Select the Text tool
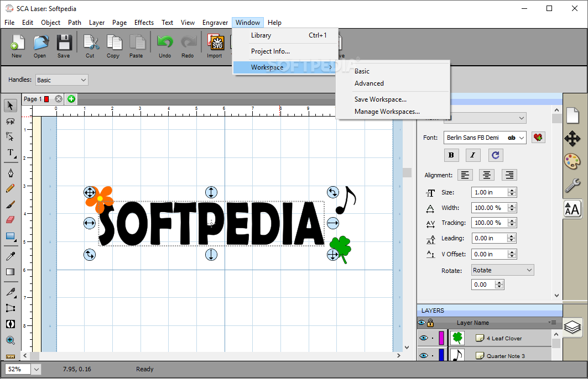This screenshot has width=588, height=379. [11, 153]
